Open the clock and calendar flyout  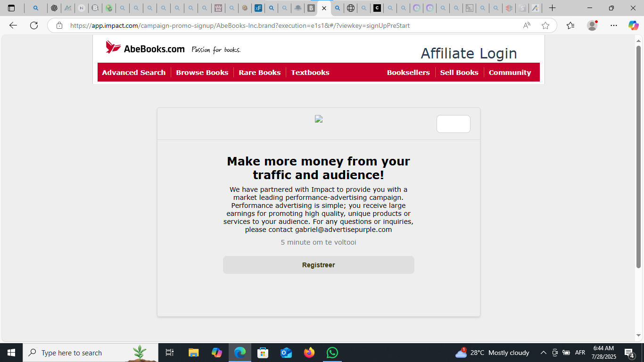[603, 353]
